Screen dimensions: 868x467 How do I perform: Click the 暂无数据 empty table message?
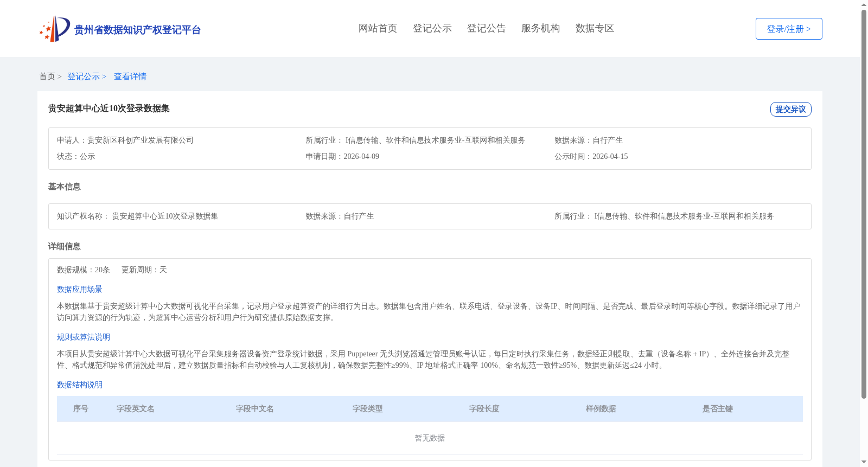tap(430, 438)
